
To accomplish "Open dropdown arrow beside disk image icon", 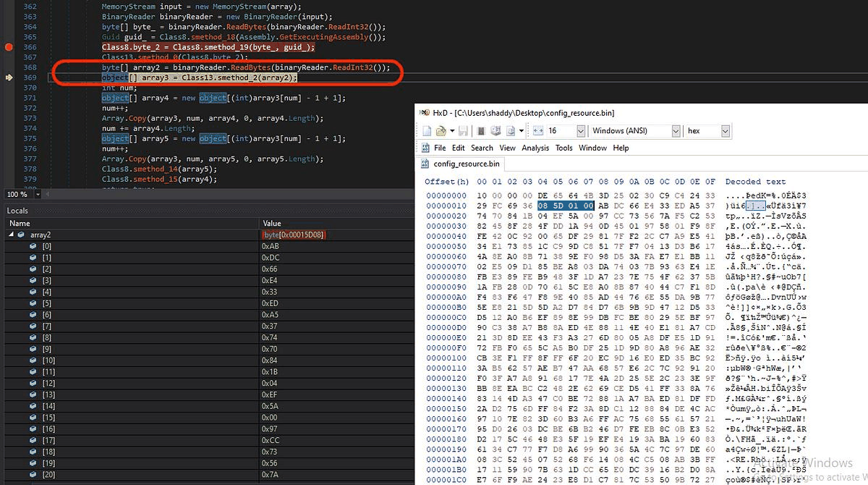I will tap(520, 131).
